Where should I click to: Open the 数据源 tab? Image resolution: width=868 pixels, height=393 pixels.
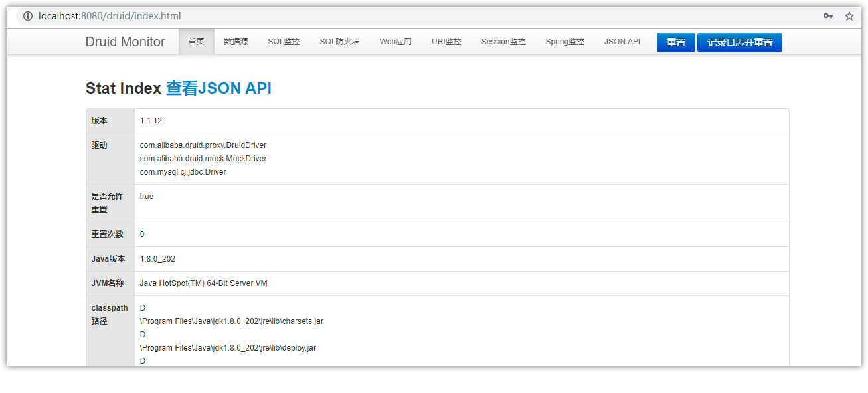click(236, 42)
